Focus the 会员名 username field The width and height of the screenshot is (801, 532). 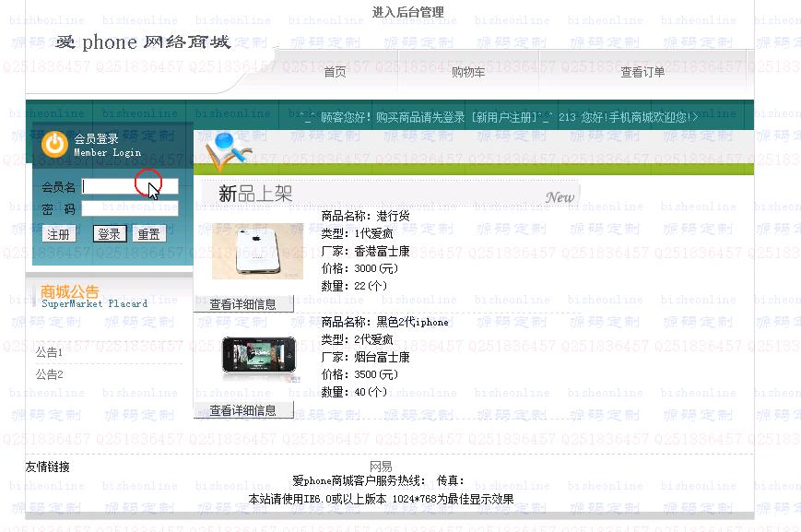pos(130,186)
